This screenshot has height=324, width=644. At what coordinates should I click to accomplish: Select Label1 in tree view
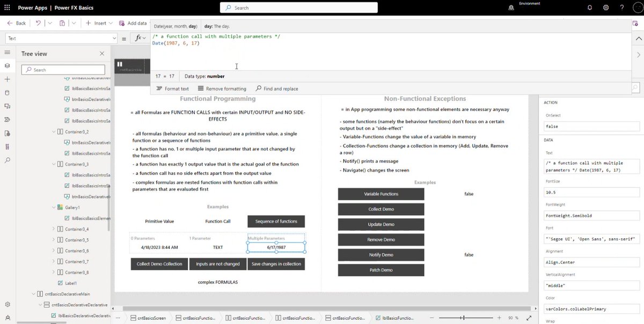pos(71,283)
